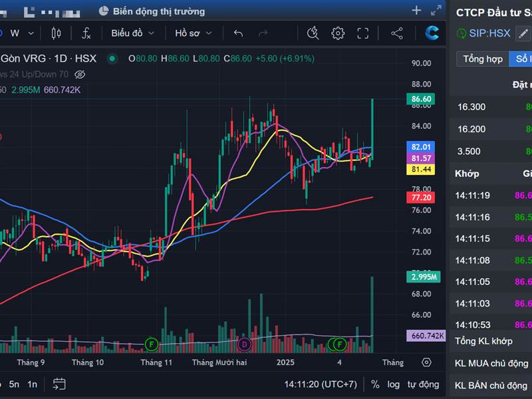Open the candlestick chart type selector
Screen dimensions: 532x399
[x=56, y=33]
